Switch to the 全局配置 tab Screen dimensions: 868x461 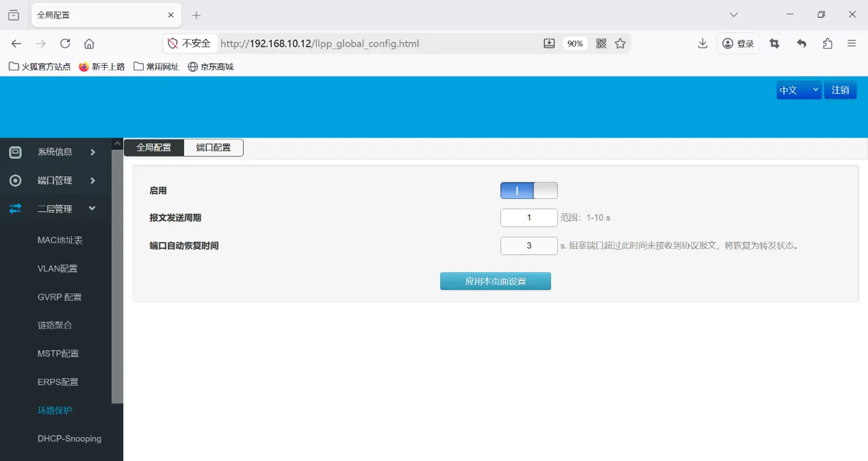pyautogui.click(x=154, y=148)
